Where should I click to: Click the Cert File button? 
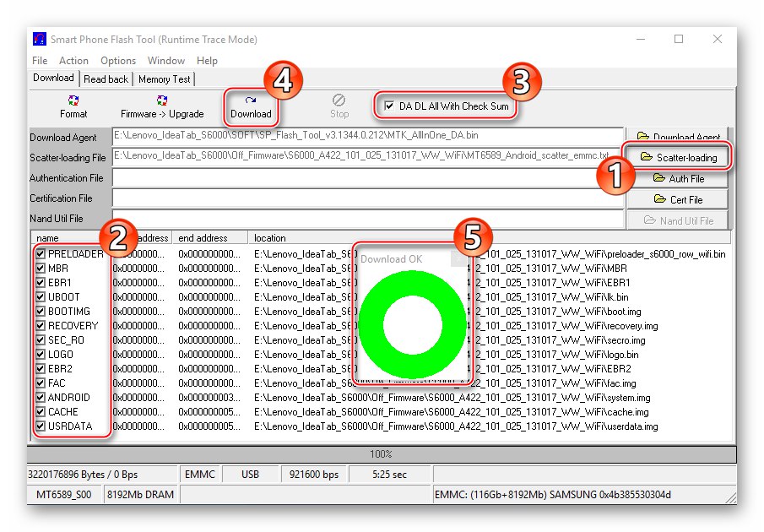pyautogui.click(x=679, y=199)
